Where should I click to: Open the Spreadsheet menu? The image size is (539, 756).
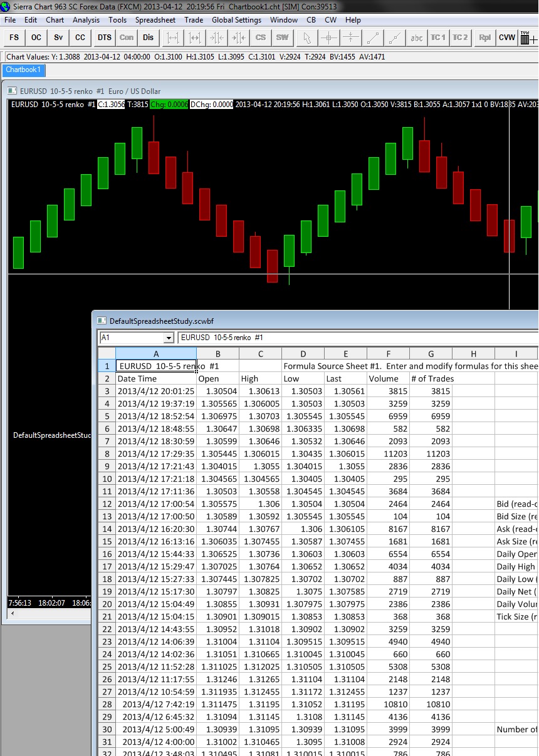[155, 20]
